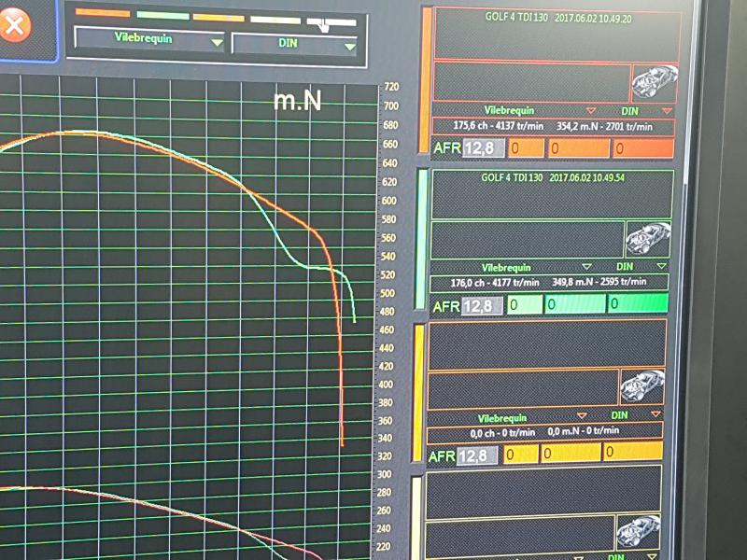Click the car icon in the yellow empty run panel
The image size is (747, 560).
pos(642,386)
